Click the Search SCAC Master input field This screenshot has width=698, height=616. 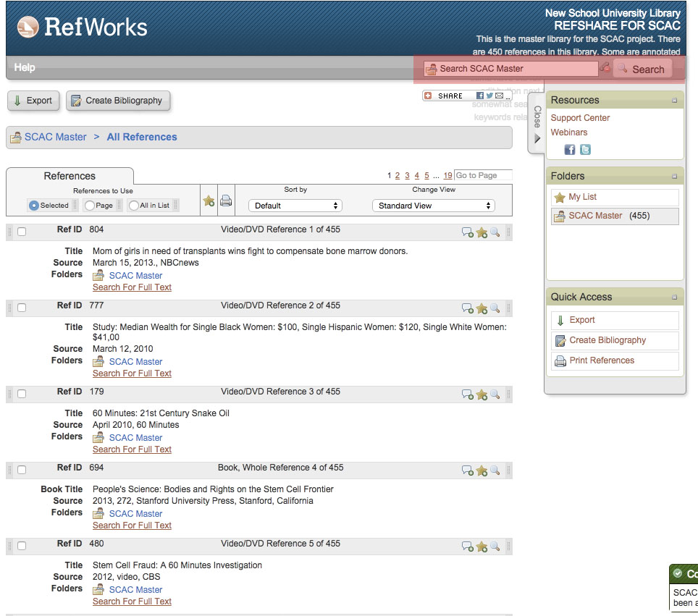click(x=510, y=69)
